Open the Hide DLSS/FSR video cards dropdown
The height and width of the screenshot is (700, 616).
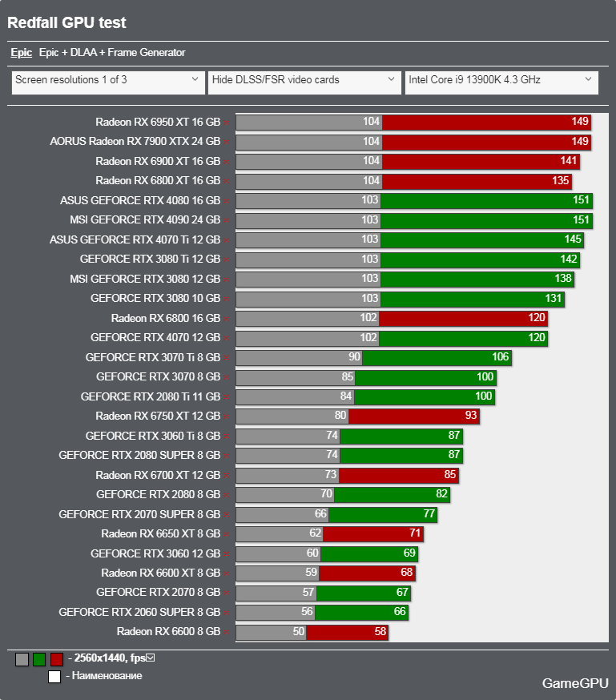(x=304, y=82)
